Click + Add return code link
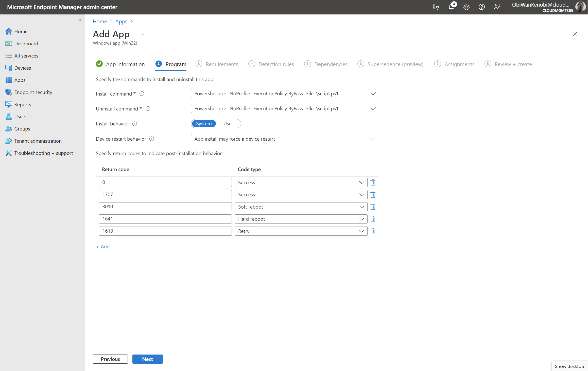The image size is (588, 371). coord(103,247)
